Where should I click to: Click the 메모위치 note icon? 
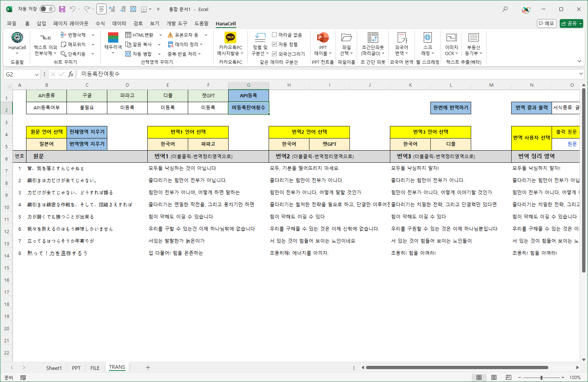[64, 44]
